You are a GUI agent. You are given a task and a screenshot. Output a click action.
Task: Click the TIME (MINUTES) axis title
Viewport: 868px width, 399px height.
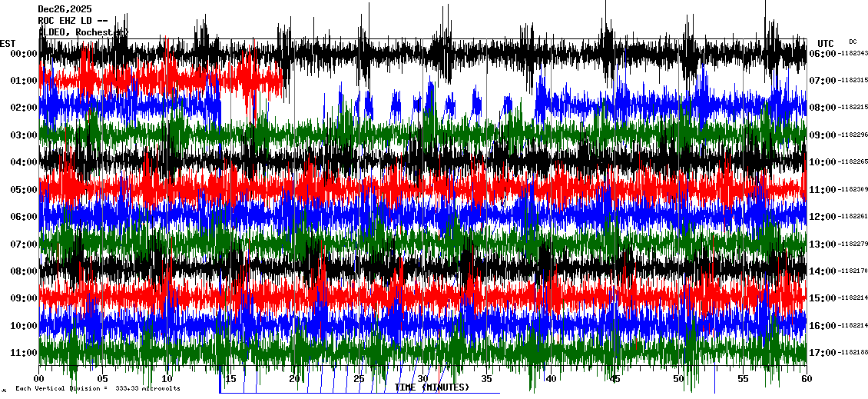[432, 387]
